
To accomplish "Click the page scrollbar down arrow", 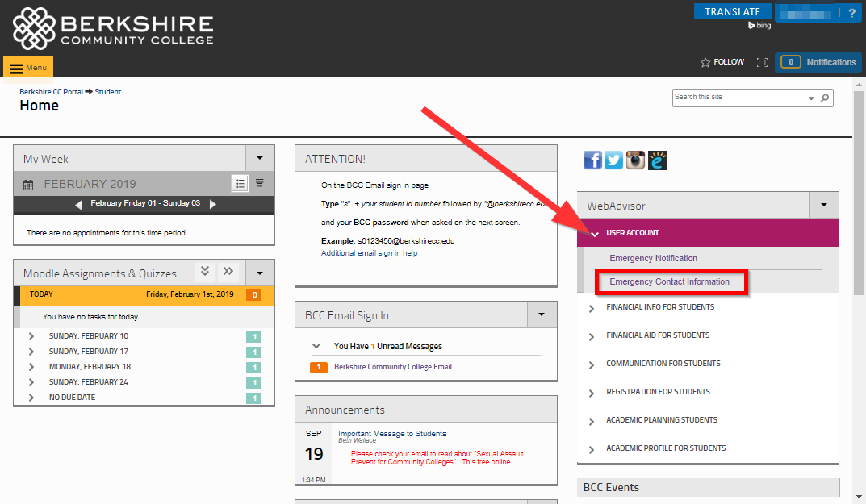I will tap(859, 497).
